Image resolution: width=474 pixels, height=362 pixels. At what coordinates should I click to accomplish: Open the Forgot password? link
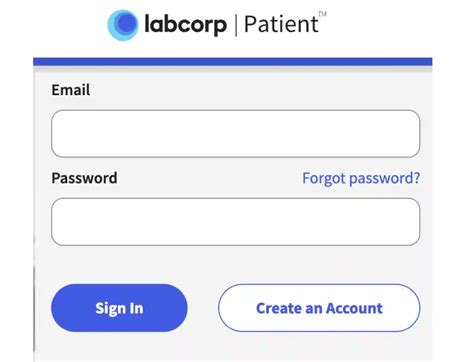click(361, 178)
